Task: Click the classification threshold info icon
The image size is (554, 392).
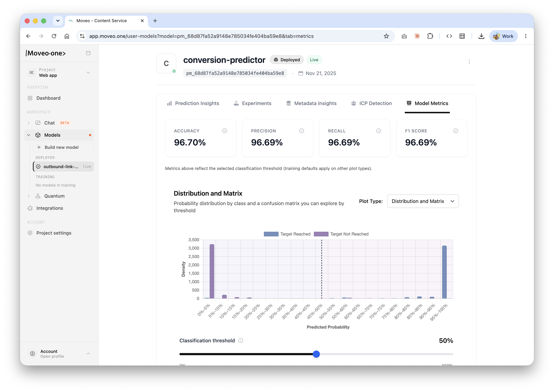Action: tap(241, 341)
